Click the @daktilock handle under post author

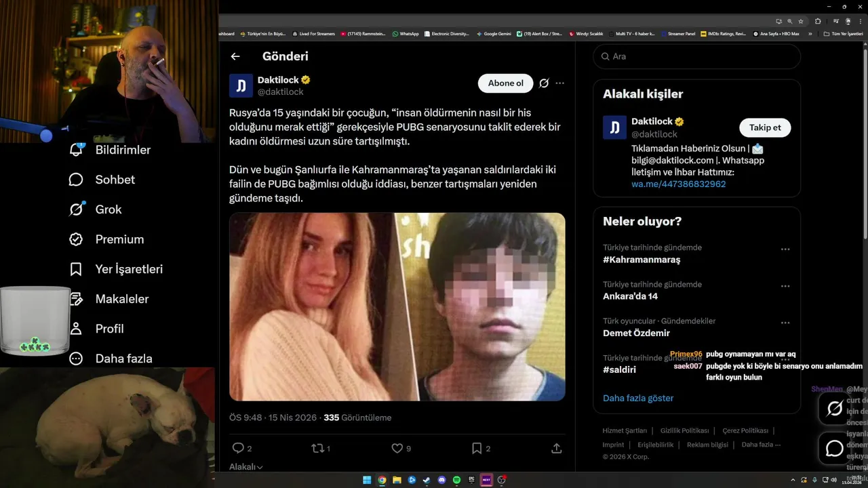(280, 92)
